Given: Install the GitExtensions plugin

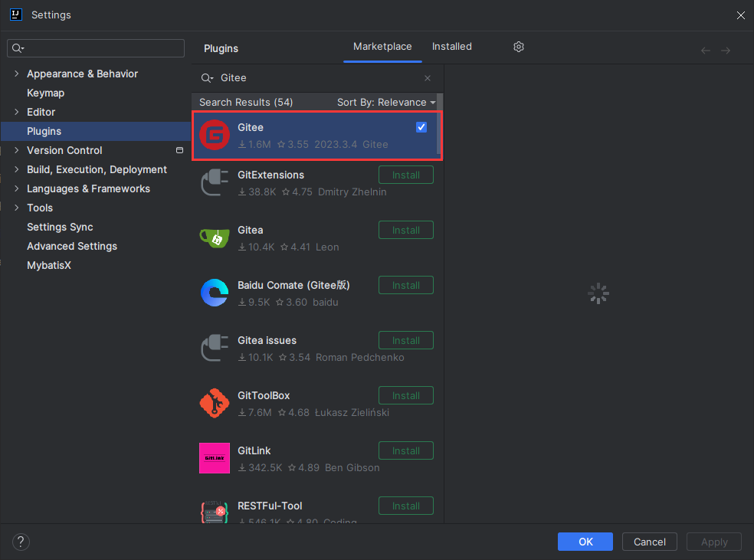Looking at the screenshot, I should [406, 175].
